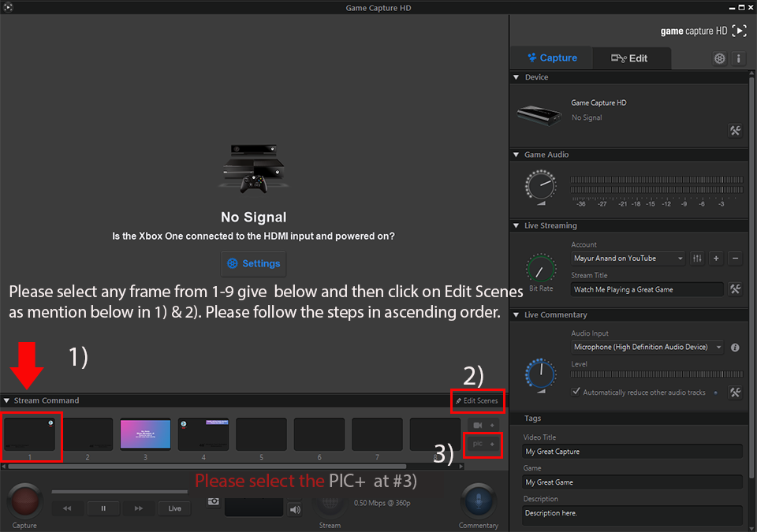757x532 pixels.
Task: Focus the Stream Title input field
Action: coord(647,289)
